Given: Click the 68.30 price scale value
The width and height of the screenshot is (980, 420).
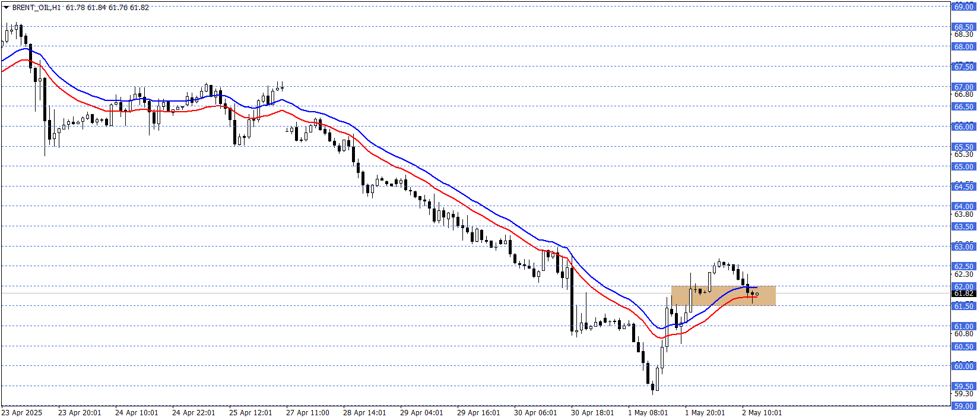Looking at the screenshot, I should click(x=964, y=34).
